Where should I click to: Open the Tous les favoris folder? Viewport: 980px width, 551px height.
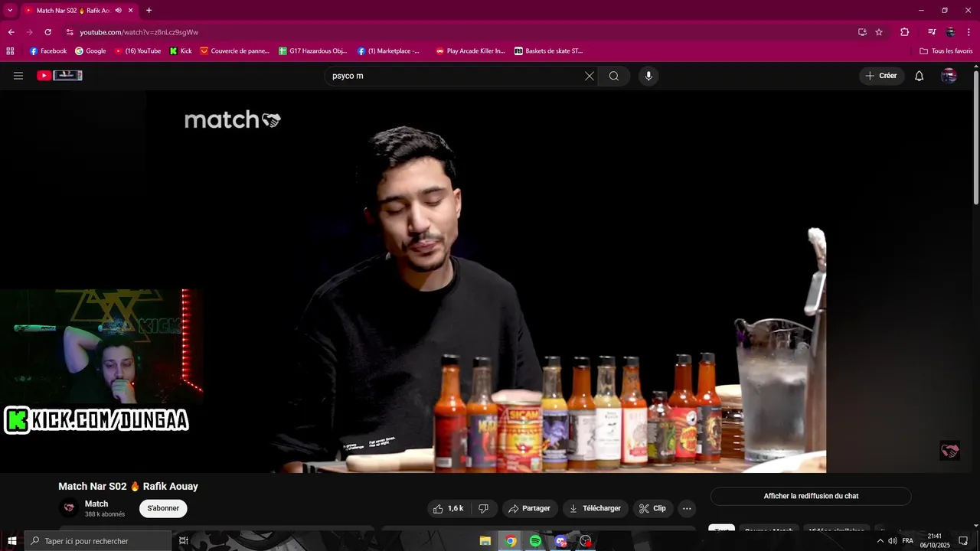[x=946, y=51]
